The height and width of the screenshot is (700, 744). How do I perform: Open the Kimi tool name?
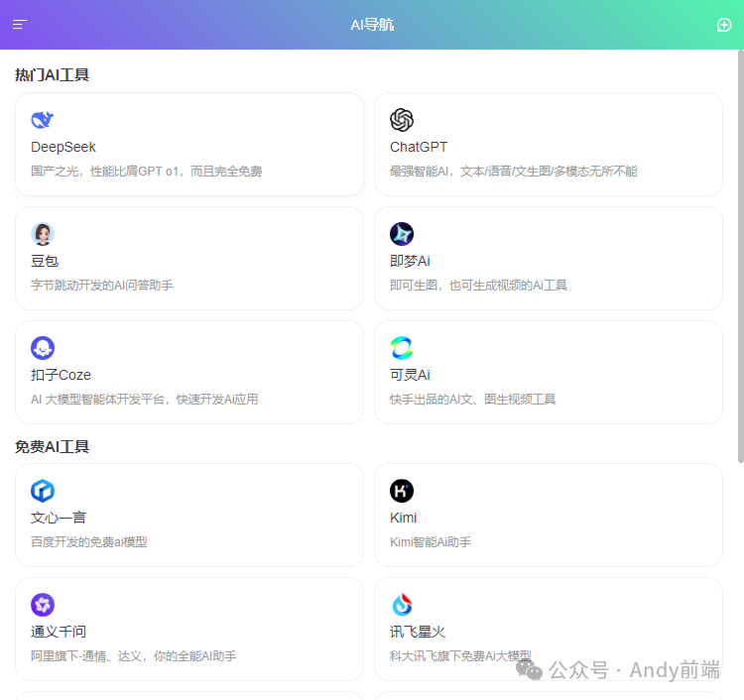(404, 518)
